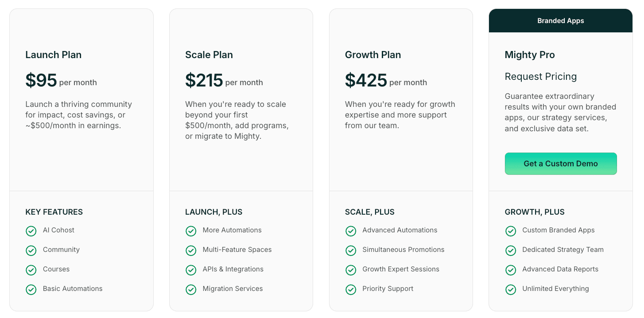The height and width of the screenshot is (318, 644).
Task: Click the checkmark icon beside AI Cohost
Action: click(31, 231)
